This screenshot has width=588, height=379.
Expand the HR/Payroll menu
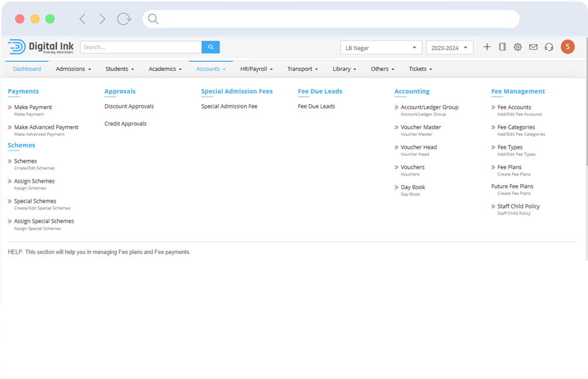[x=256, y=69]
